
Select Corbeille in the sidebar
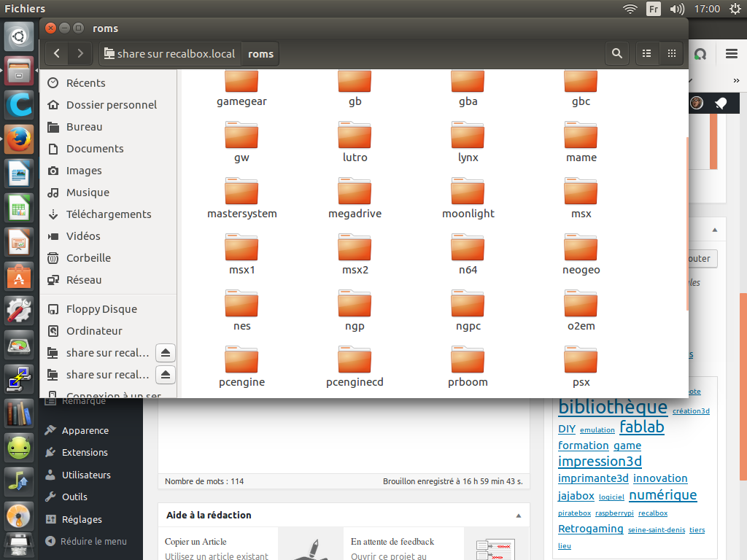(88, 258)
